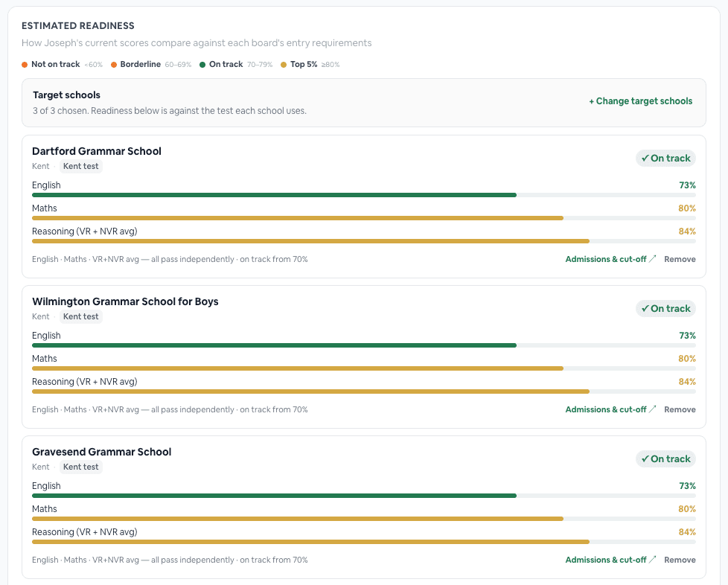
Task: Click the English label in Dartford card
Action: 46,185
